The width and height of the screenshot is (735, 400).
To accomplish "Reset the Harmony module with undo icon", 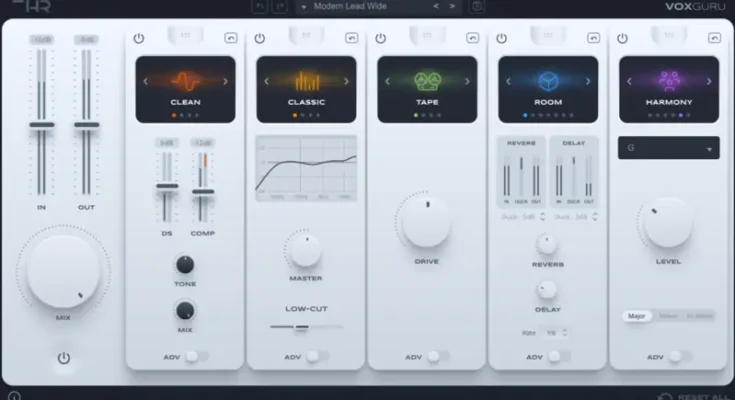I will pyautogui.click(x=714, y=38).
